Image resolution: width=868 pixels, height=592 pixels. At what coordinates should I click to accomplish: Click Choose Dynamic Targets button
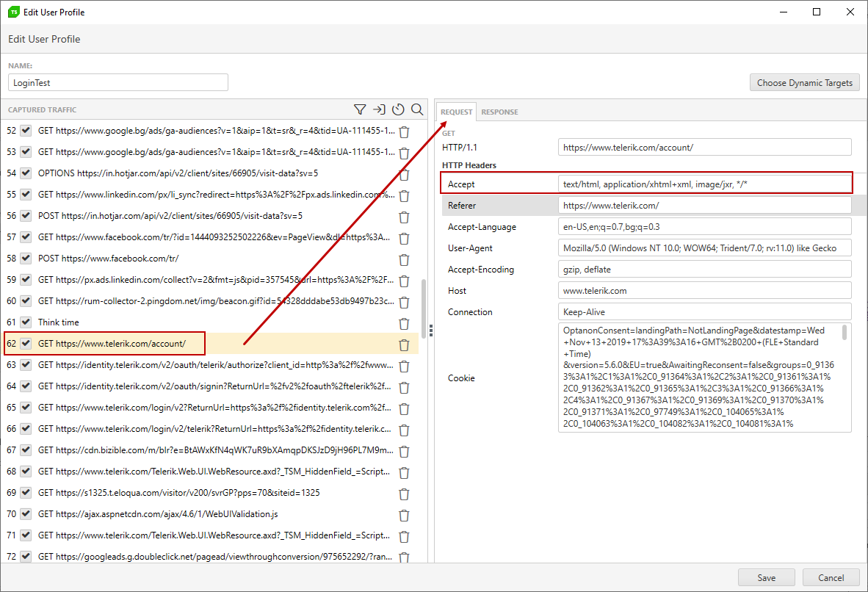pos(804,82)
